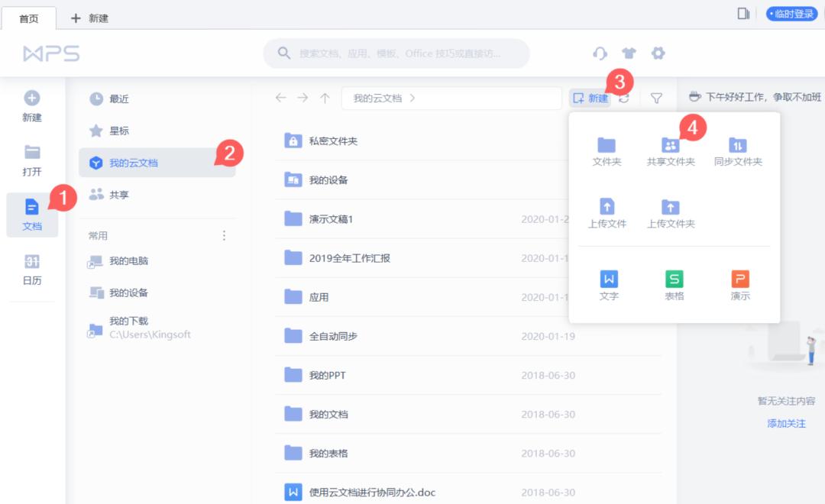Create a 共享文件夹 shared folder
The image size is (825, 504).
click(x=670, y=150)
